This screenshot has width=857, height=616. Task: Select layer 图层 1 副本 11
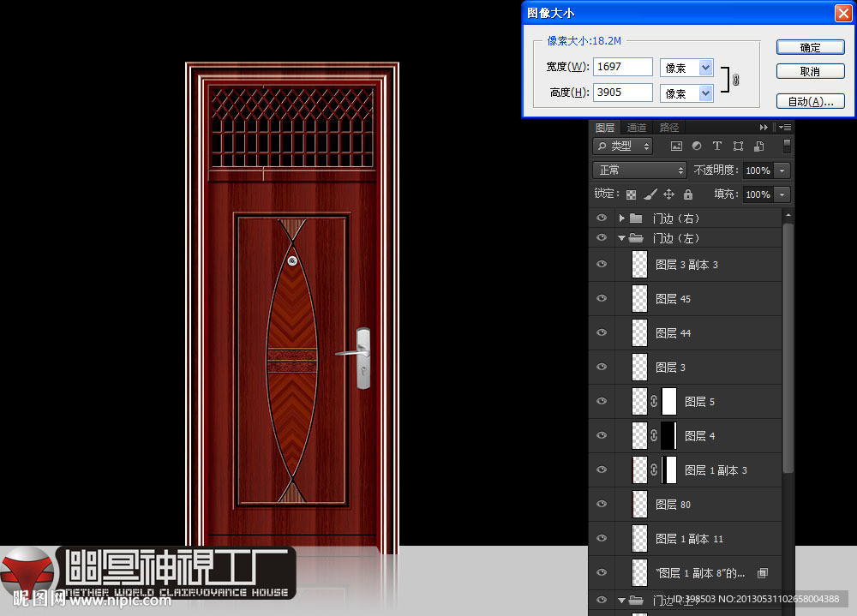(x=686, y=539)
